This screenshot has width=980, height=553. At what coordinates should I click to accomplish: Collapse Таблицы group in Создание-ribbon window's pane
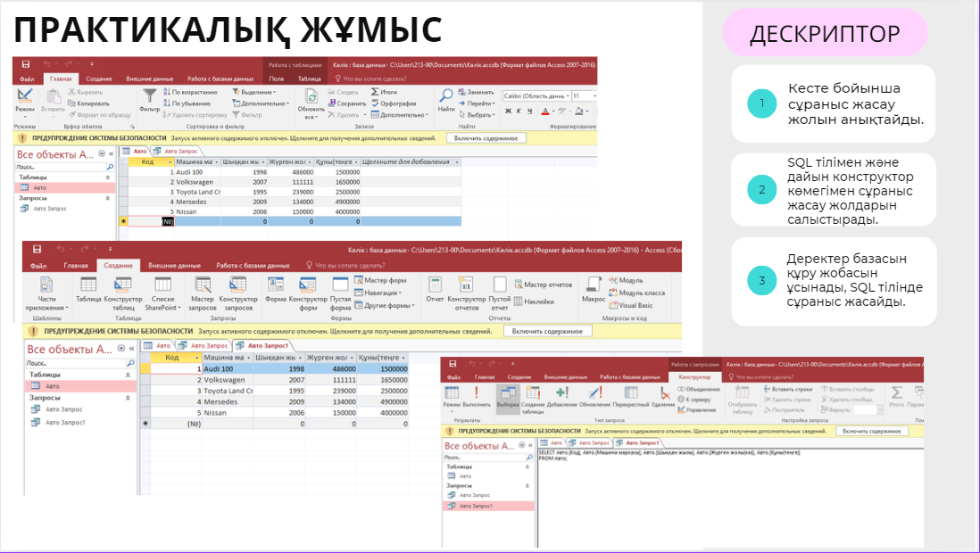click(x=128, y=375)
